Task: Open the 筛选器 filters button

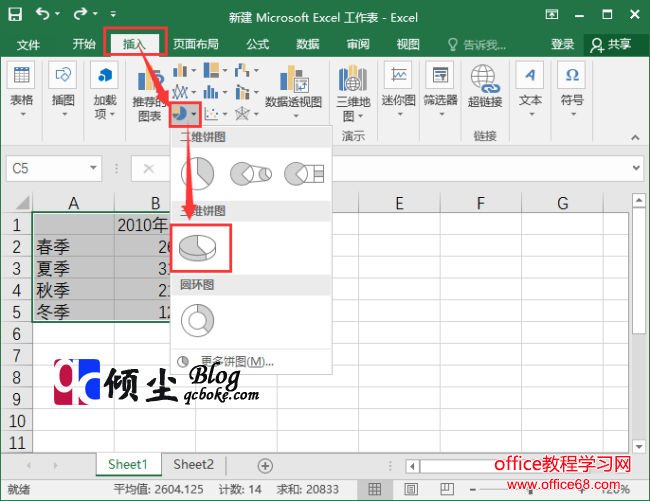Action: 440,90
